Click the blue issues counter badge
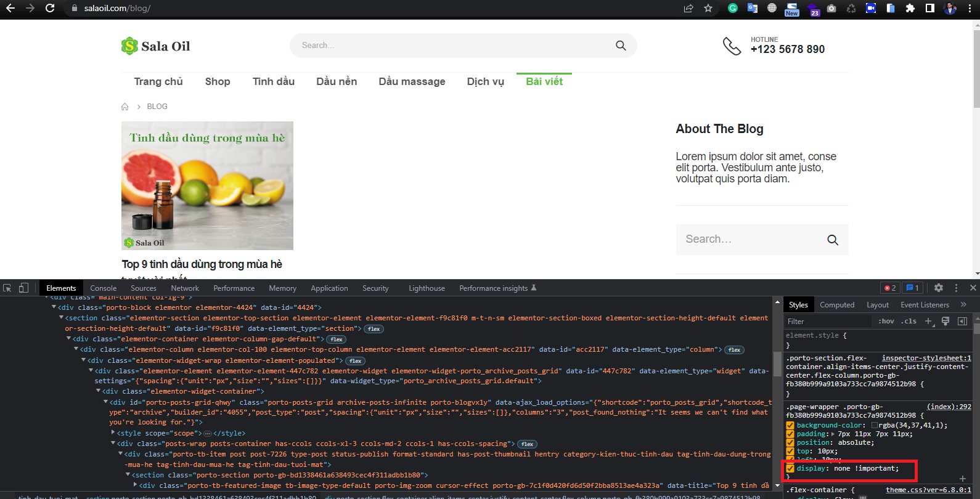 pos(912,288)
